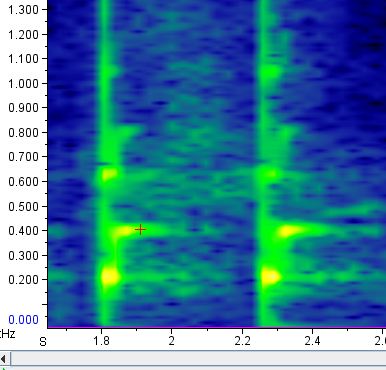Click the kHz frequency units label

tap(7, 334)
